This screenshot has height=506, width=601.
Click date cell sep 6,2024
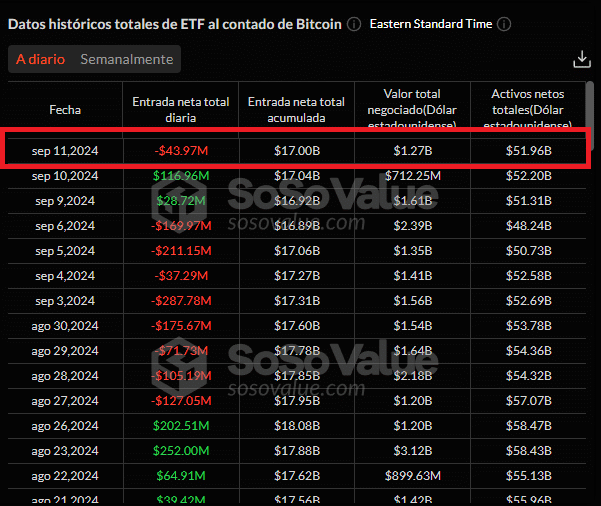(x=65, y=226)
